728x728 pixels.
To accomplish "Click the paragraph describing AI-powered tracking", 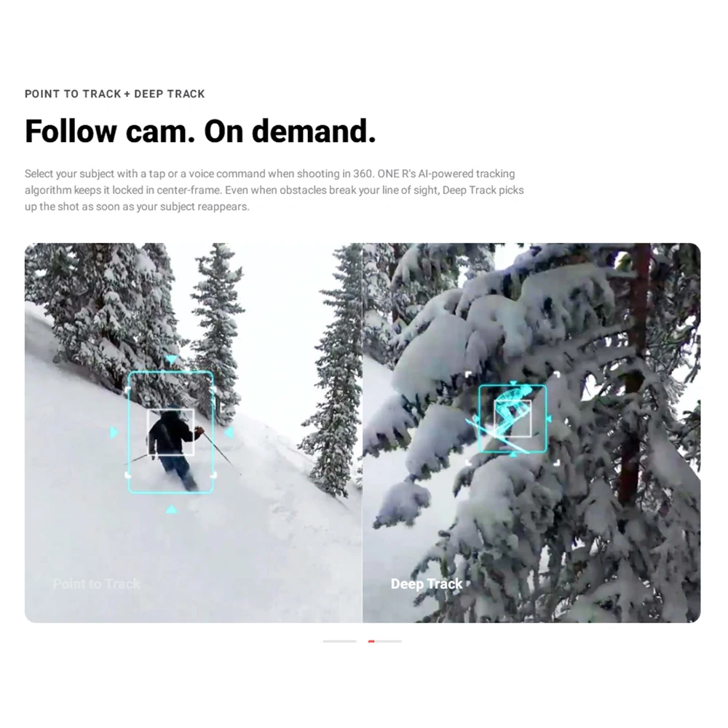I will (274, 190).
